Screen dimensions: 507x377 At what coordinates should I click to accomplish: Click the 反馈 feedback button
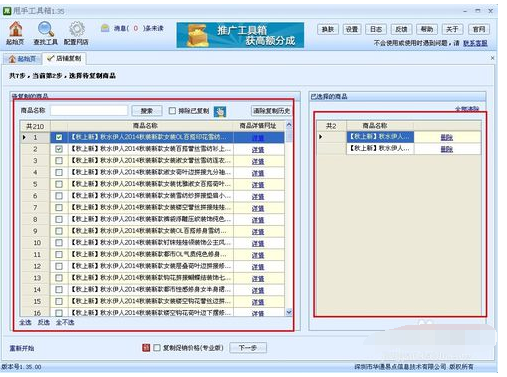pyautogui.click(x=401, y=29)
